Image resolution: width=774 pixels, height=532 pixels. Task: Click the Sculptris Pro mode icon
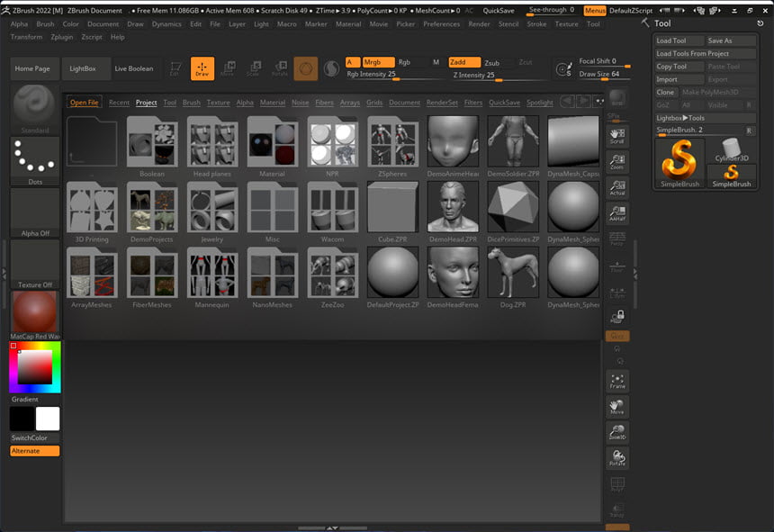331,68
